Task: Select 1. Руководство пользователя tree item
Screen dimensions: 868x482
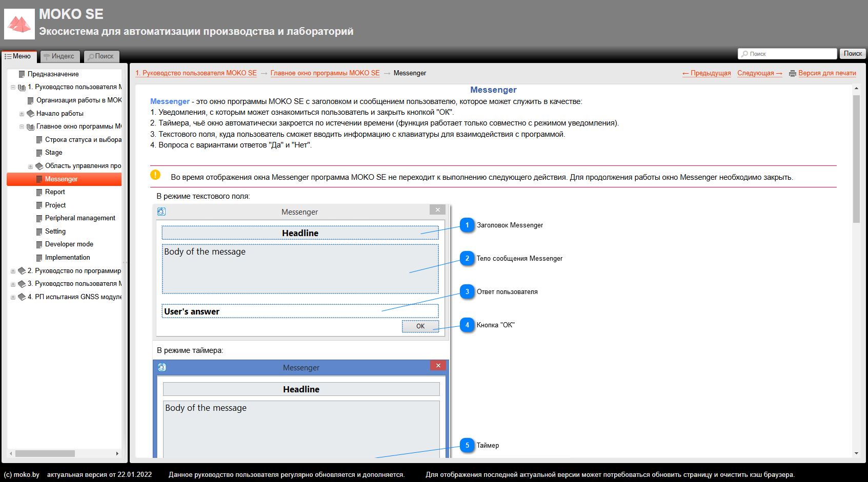Action: (x=74, y=87)
